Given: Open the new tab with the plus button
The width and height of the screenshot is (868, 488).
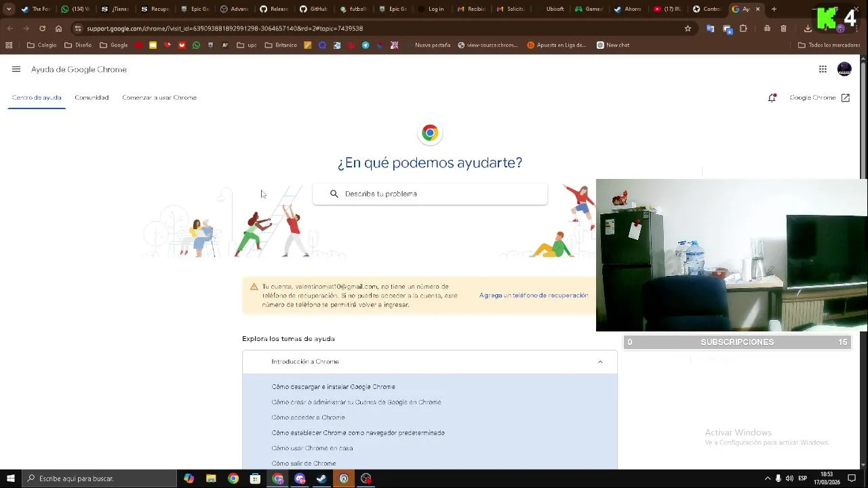Looking at the screenshot, I should pyautogui.click(x=774, y=9).
